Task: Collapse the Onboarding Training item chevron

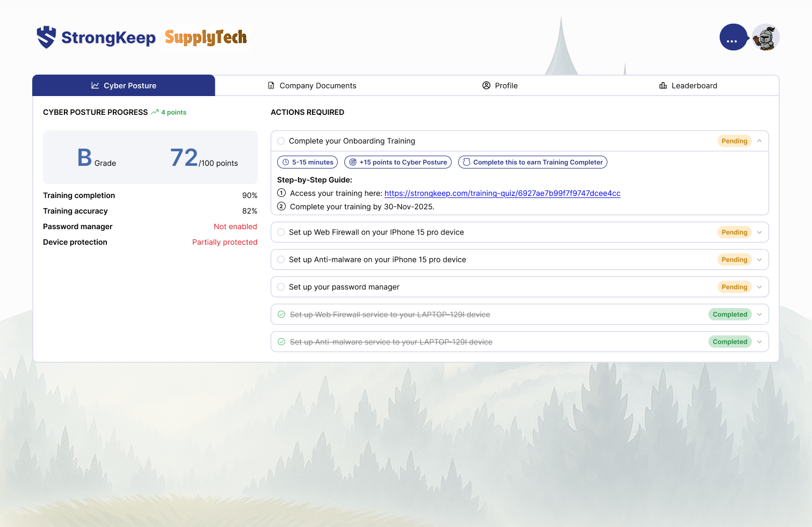Action: 759,141
